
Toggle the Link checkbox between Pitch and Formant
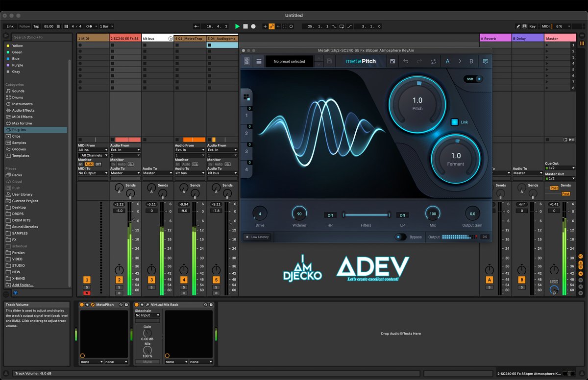coord(454,122)
